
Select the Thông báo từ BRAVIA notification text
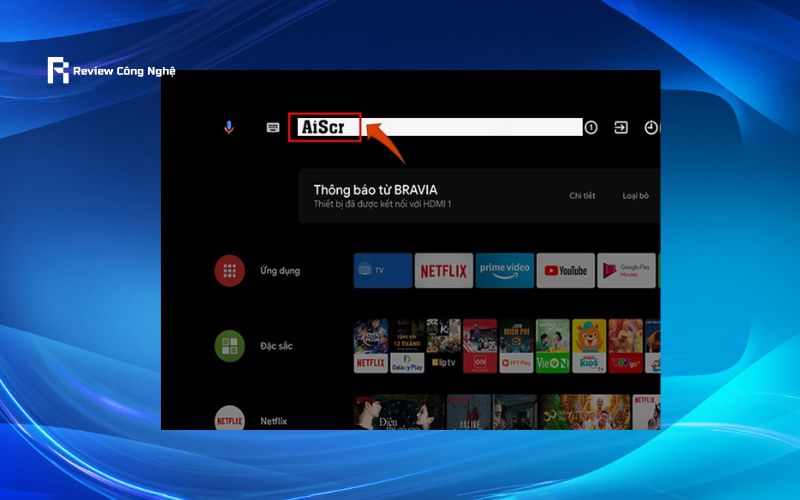pyautogui.click(x=376, y=190)
